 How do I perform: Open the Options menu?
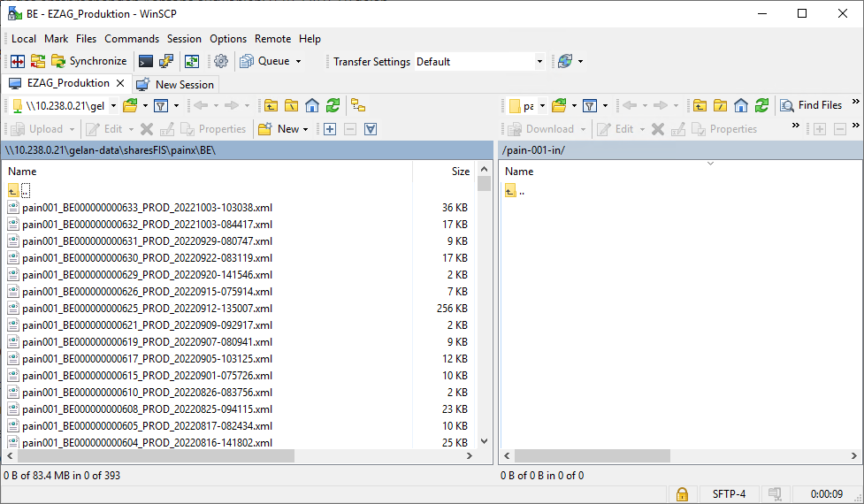pos(228,39)
